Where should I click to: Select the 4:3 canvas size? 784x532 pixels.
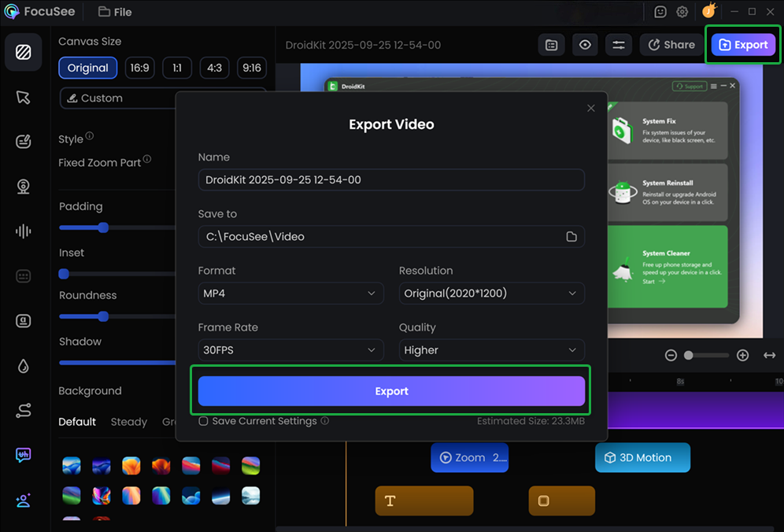pyautogui.click(x=215, y=68)
